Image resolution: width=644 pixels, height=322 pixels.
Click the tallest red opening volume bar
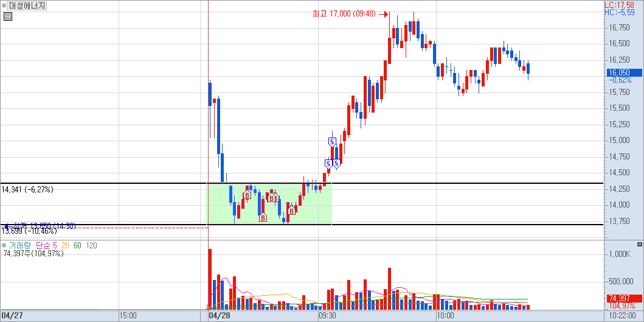click(x=210, y=279)
